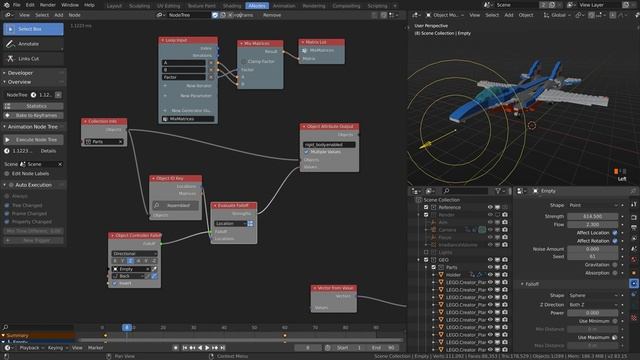This screenshot has width=640, height=360.
Task: Hide the GEO collection with eye icon
Action: point(490,260)
